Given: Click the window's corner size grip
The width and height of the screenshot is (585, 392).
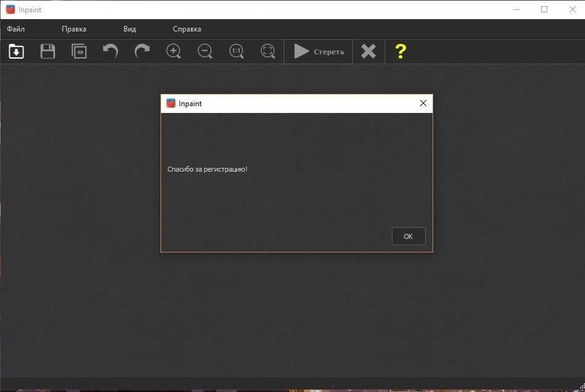Looking at the screenshot, I should point(582,387).
